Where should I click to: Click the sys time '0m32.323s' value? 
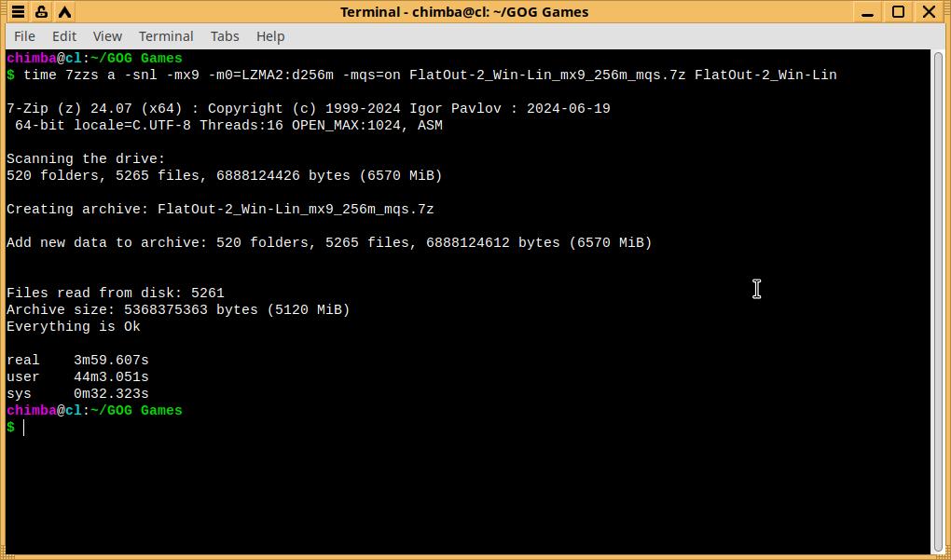point(111,394)
